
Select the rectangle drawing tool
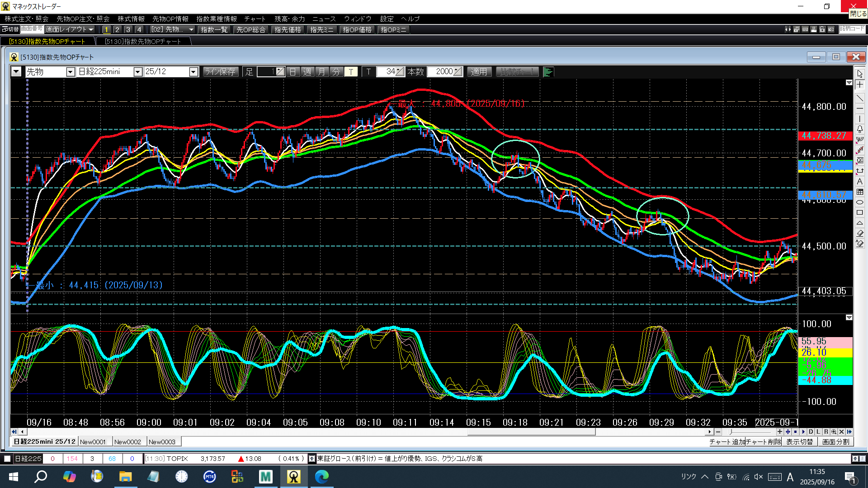tap(859, 212)
